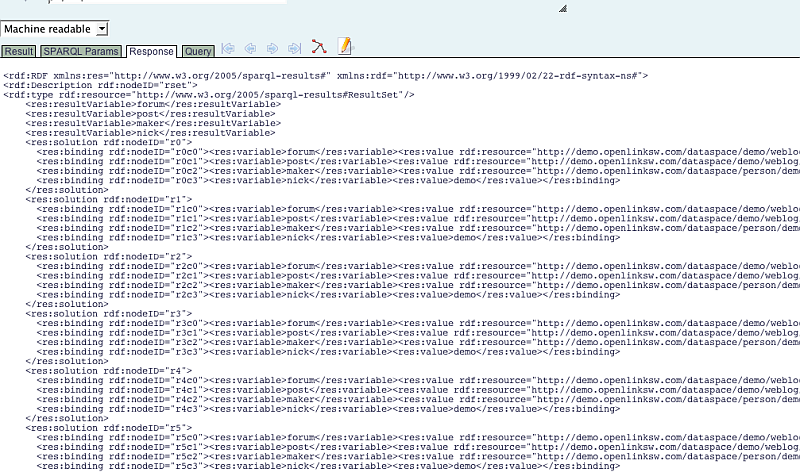Select the Response tab
Screen dimensions: 800x472
coord(151,52)
